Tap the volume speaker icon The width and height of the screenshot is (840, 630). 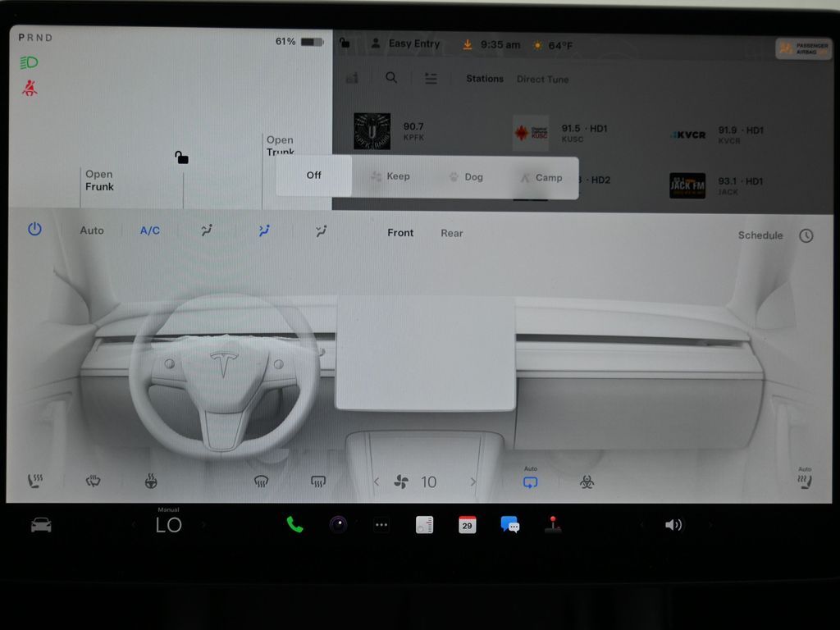coord(673,525)
